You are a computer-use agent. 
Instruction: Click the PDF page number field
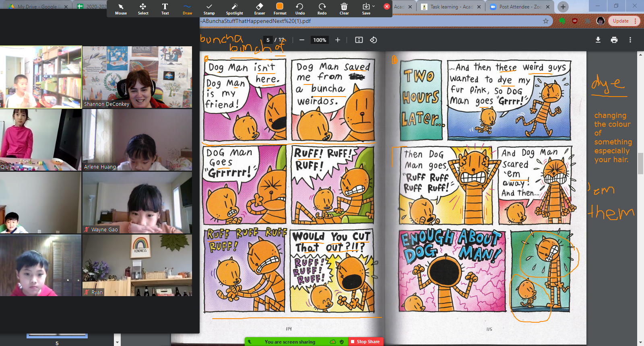click(x=268, y=40)
